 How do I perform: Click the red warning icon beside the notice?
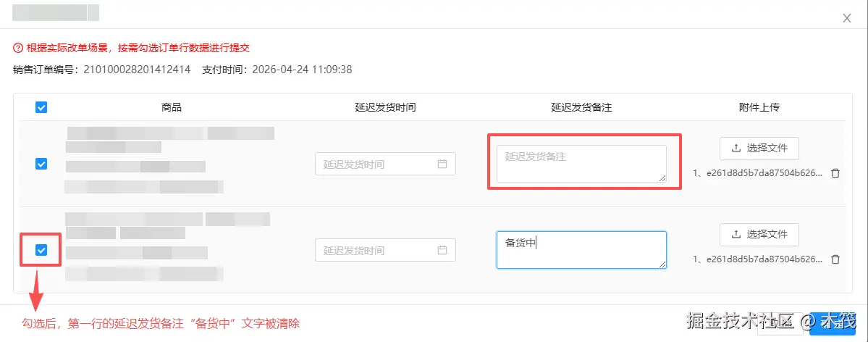tap(18, 48)
